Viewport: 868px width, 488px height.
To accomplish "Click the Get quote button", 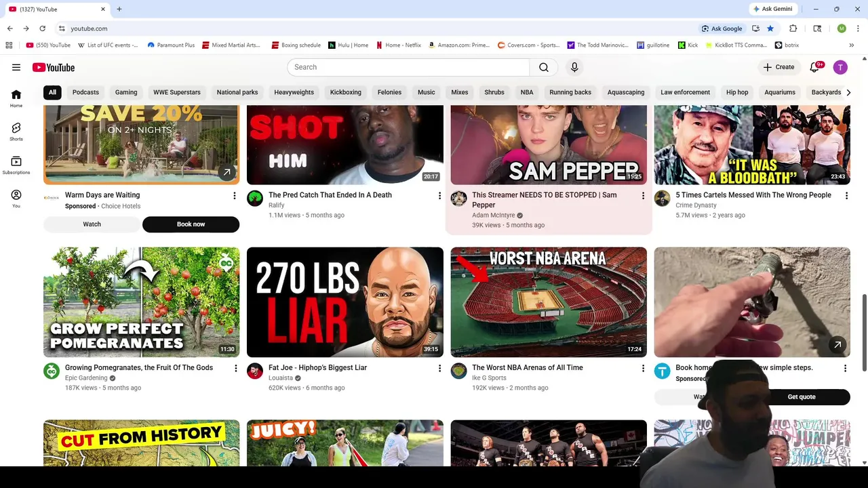I will (x=802, y=397).
